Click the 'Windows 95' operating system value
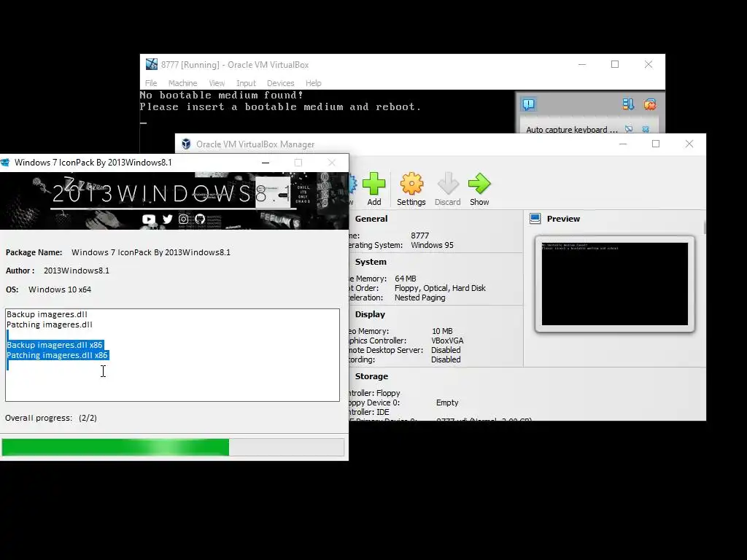The height and width of the screenshot is (560, 747). click(x=432, y=245)
